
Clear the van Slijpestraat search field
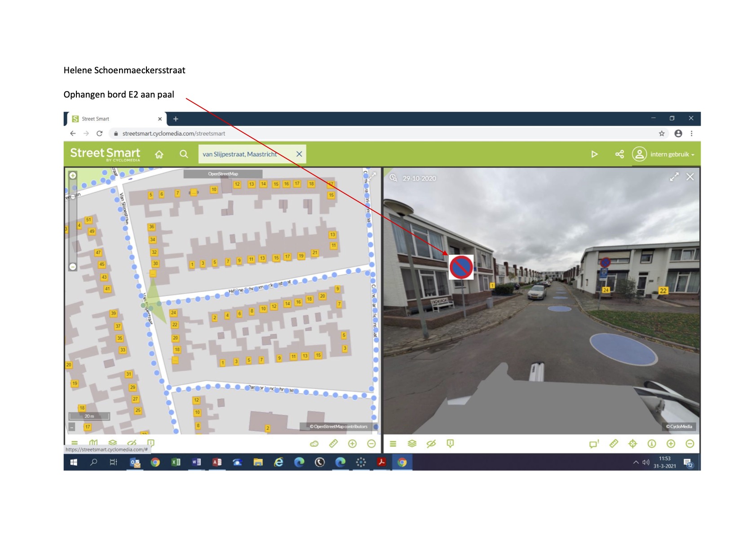point(299,154)
